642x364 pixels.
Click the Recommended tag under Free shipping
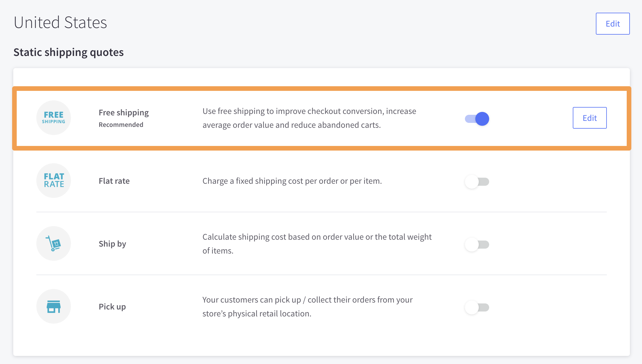pos(121,125)
